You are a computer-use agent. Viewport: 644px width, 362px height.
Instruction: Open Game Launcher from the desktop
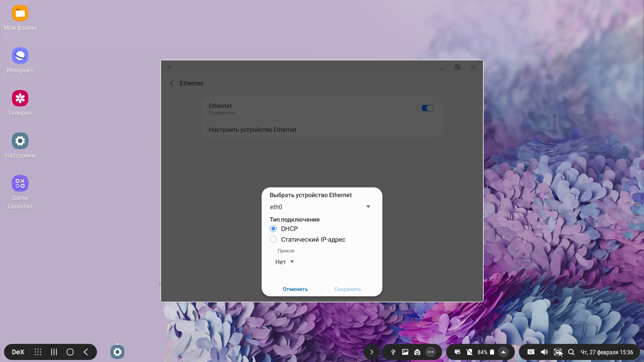[20, 184]
